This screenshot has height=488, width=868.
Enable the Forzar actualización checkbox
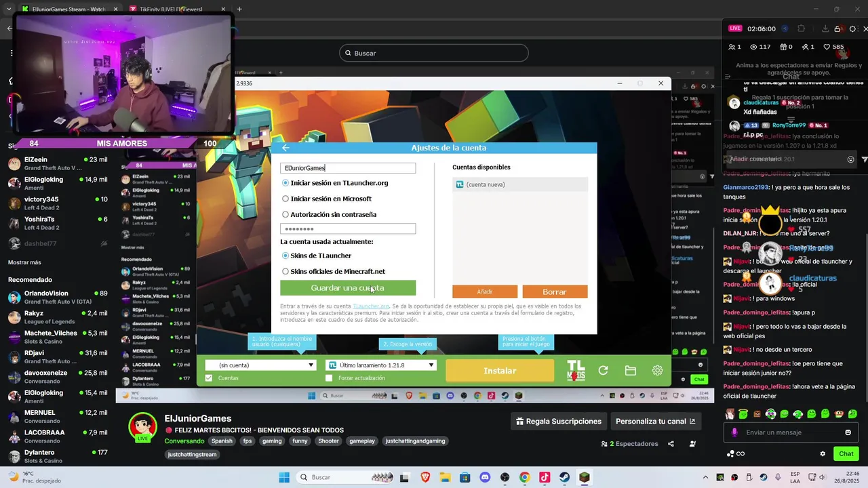click(x=329, y=378)
